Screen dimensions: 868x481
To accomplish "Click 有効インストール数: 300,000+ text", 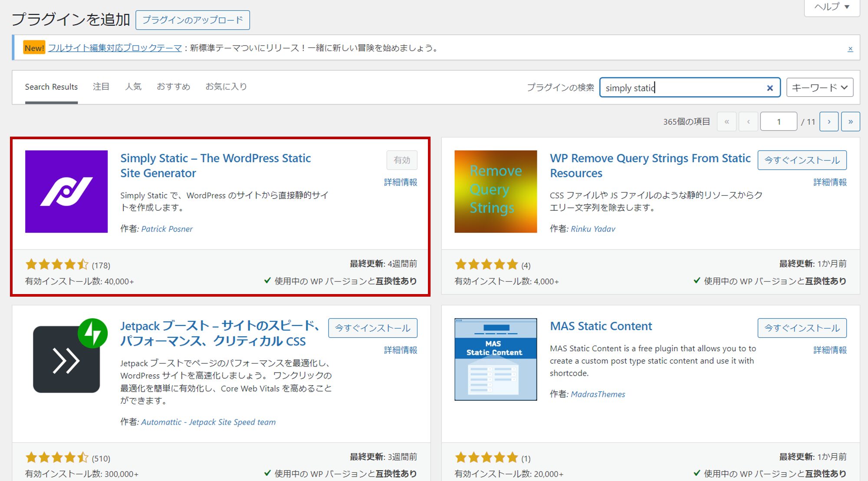I will pyautogui.click(x=82, y=474).
